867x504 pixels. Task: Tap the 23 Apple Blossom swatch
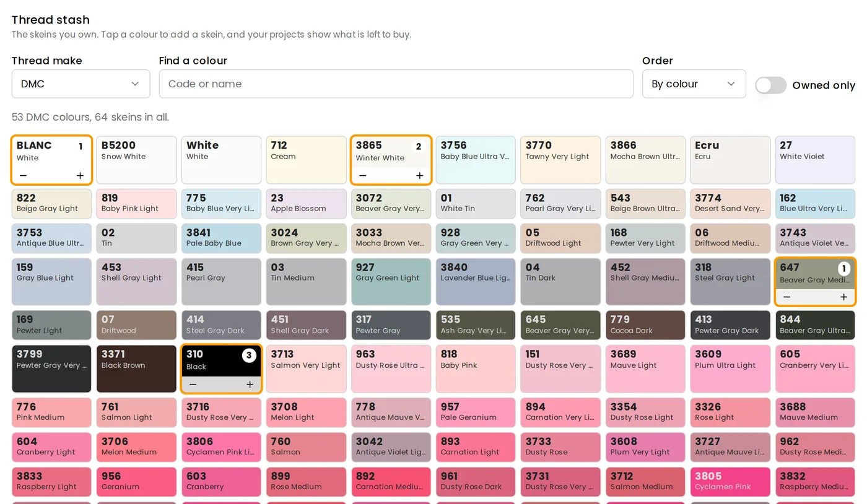pyautogui.click(x=306, y=204)
